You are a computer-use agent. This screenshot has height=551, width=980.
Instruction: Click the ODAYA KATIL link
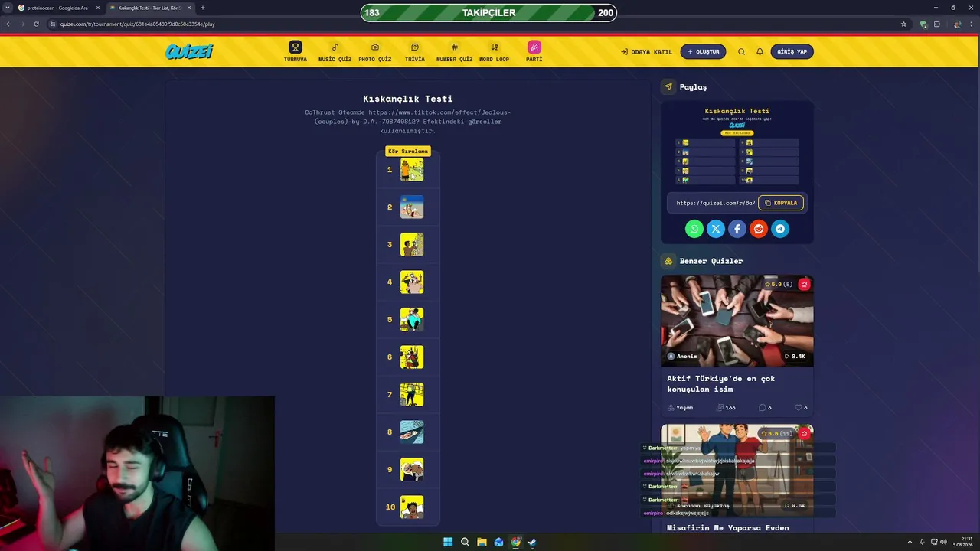click(646, 52)
